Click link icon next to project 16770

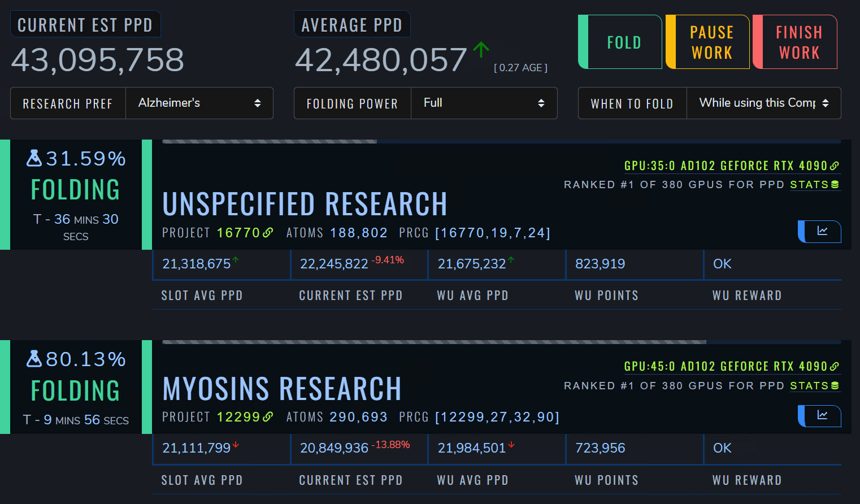point(268,233)
